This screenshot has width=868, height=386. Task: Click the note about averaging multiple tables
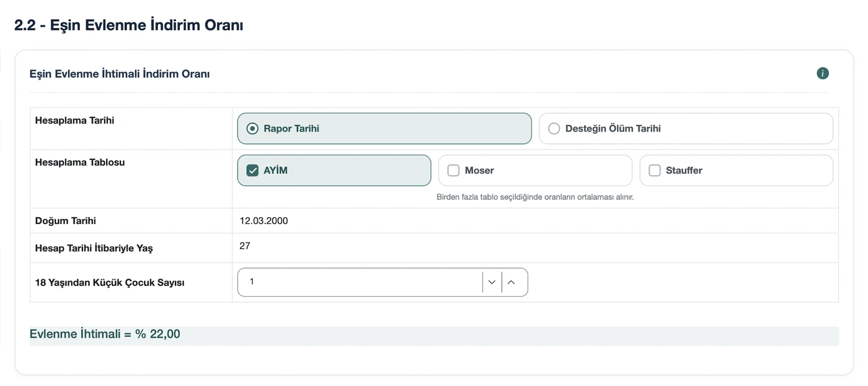tap(535, 197)
